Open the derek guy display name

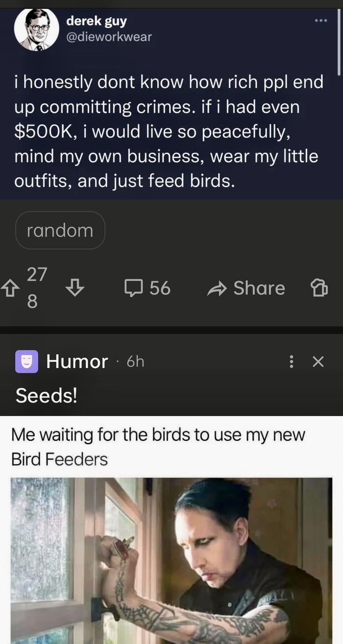coord(97,21)
